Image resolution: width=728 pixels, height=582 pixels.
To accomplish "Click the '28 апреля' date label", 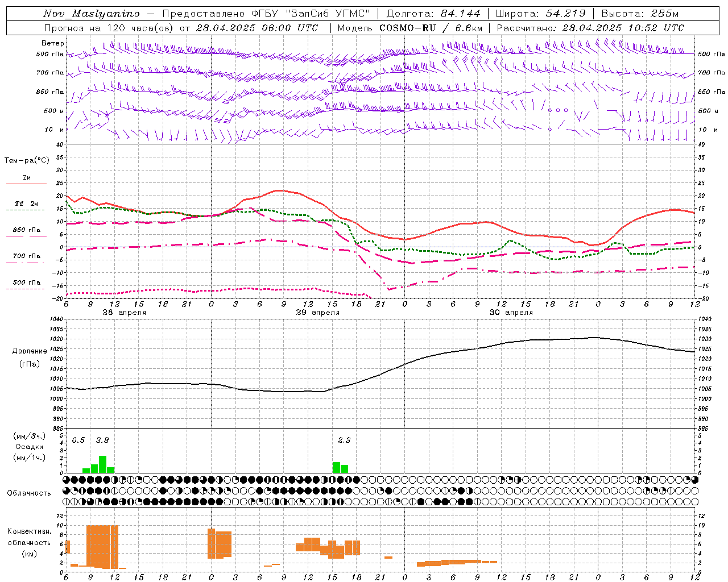I will (x=124, y=313).
